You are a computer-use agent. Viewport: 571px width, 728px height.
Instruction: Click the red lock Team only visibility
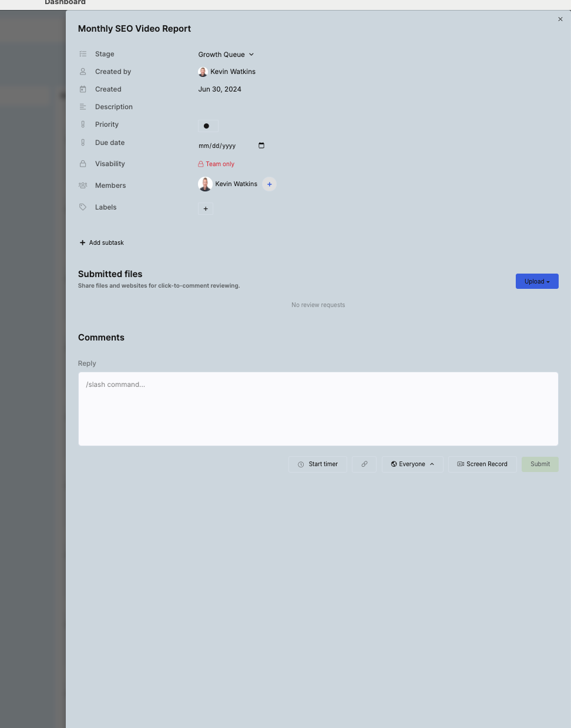216,164
